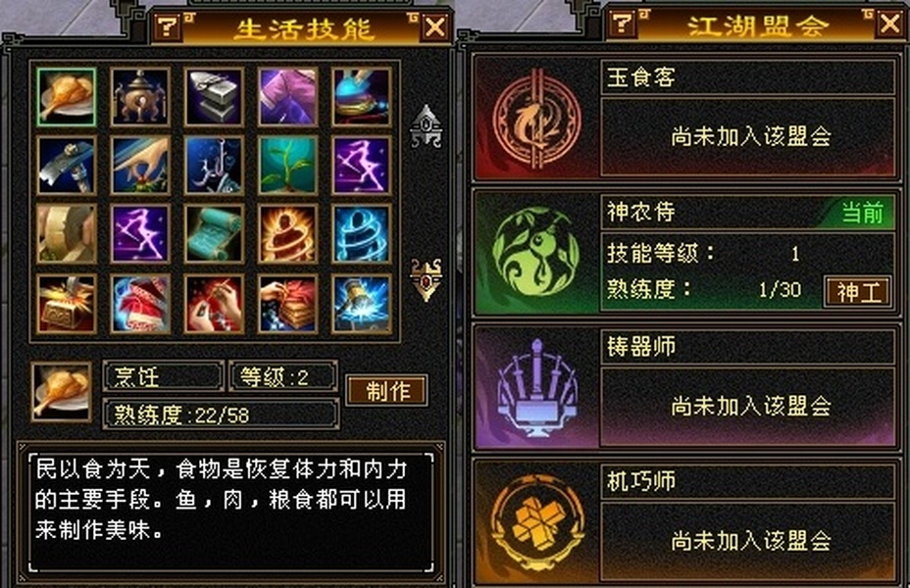The width and height of the screenshot is (910, 588).
Task: Page down the life skills list arrow
Action: point(427,280)
